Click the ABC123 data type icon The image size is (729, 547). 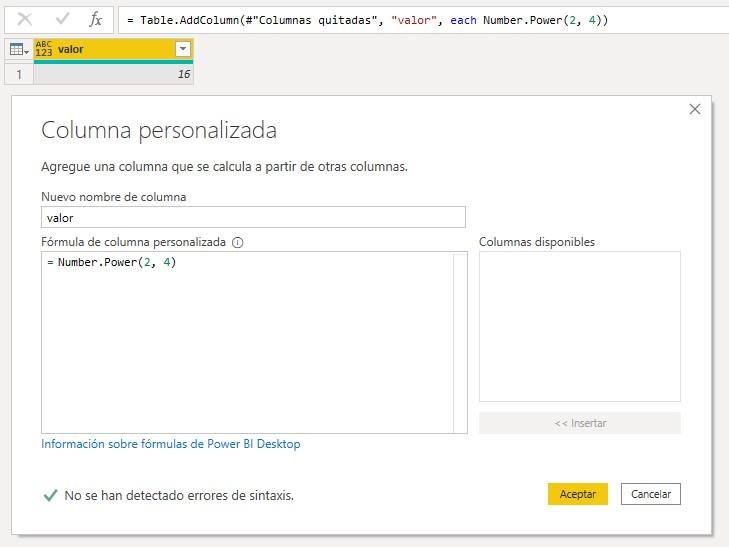pos(44,49)
